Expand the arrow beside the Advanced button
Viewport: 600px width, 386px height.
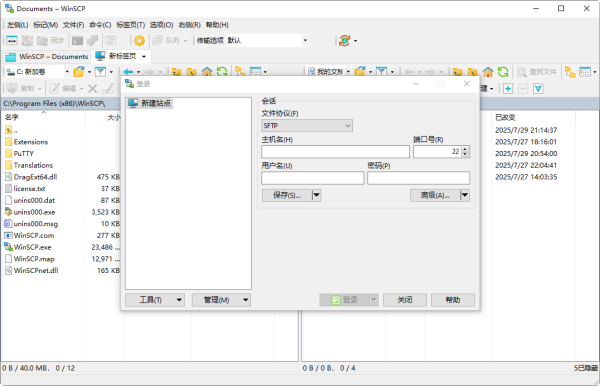465,195
